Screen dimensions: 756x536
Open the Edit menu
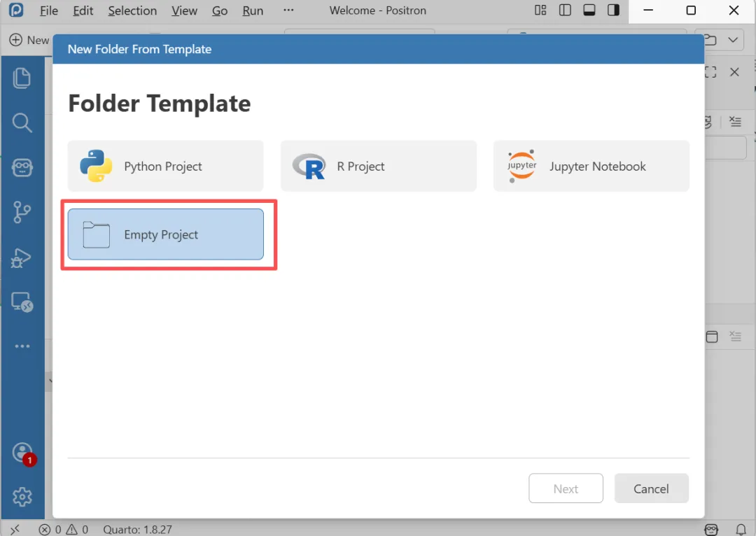click(x=83, y=10)
